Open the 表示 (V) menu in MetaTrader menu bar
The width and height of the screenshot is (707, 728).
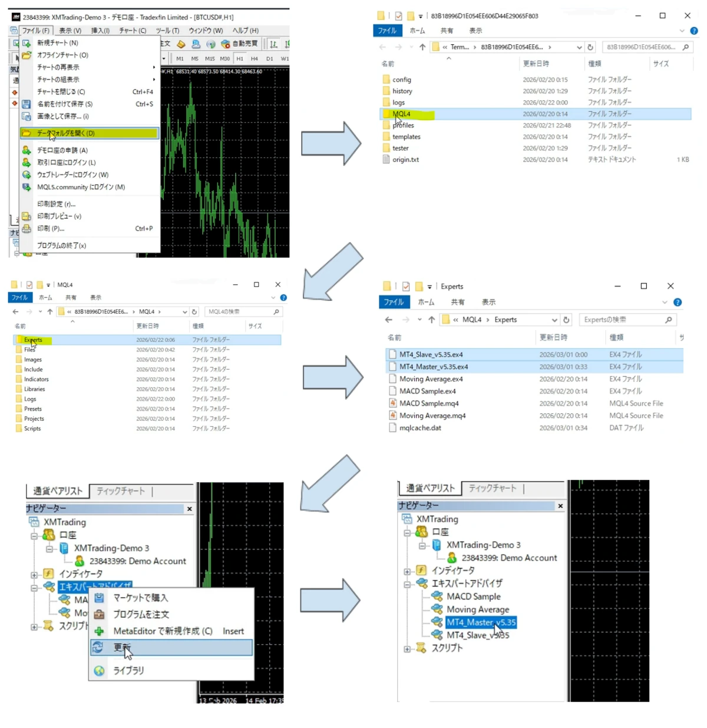coord(70,31)
